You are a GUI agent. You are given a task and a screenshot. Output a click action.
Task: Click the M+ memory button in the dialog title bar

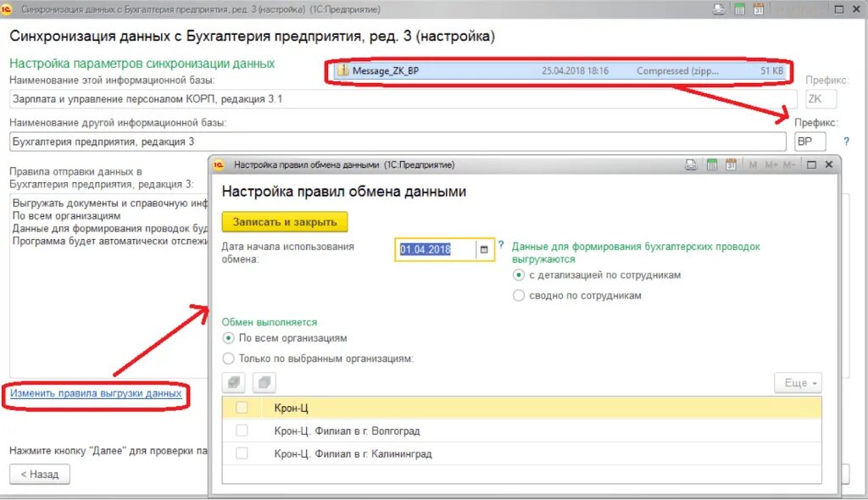coord(771,164)
